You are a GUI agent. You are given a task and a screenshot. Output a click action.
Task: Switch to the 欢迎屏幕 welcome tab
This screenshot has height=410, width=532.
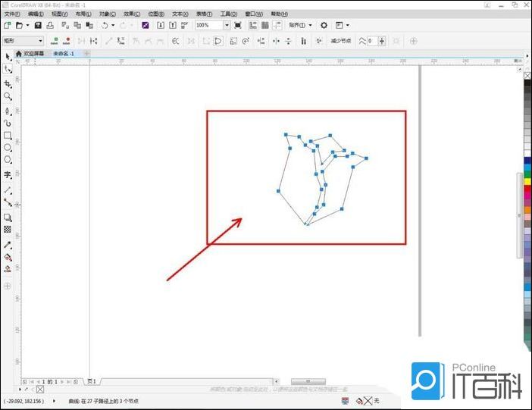(30, 54)
